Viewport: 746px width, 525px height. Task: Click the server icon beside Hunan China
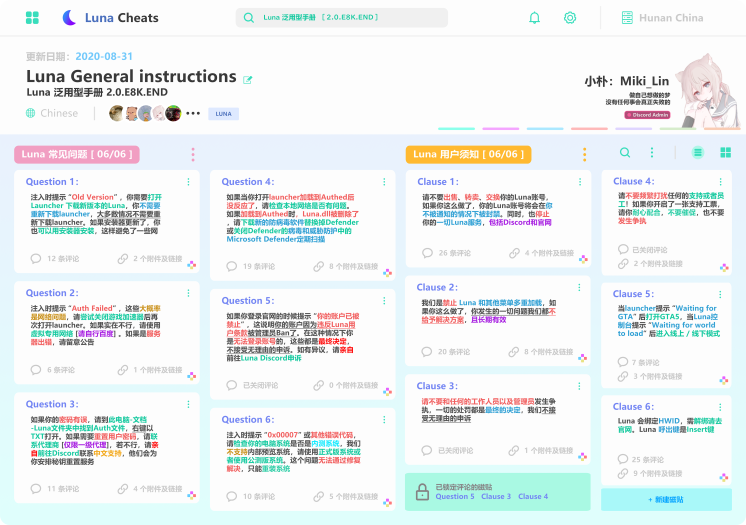click(627, 18)
